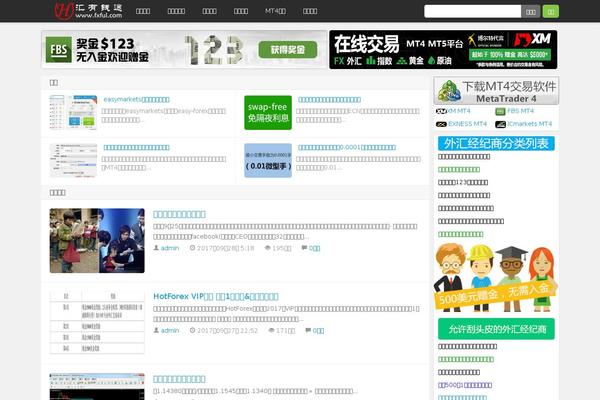
Task: Open the easymarkets article thumbnail
Action: coord(73,112)
